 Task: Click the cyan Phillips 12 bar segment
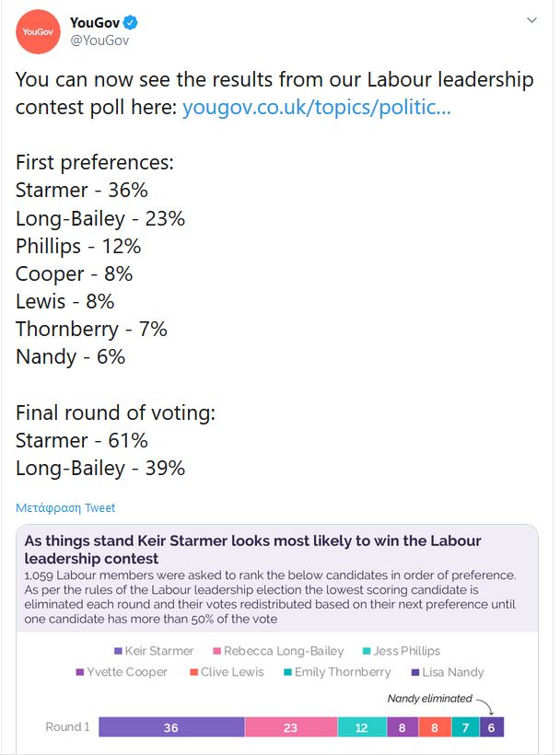(362, 727)
